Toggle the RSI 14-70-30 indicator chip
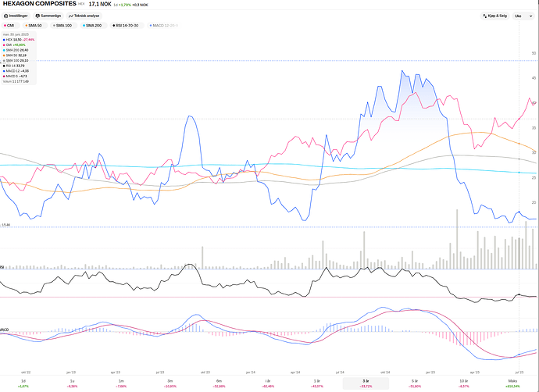 [126, 26]
